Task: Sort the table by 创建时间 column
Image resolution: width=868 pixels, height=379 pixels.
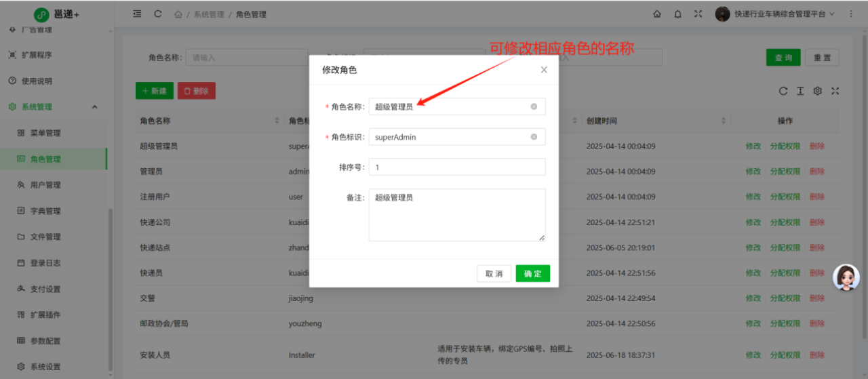Action: [724, 121]
